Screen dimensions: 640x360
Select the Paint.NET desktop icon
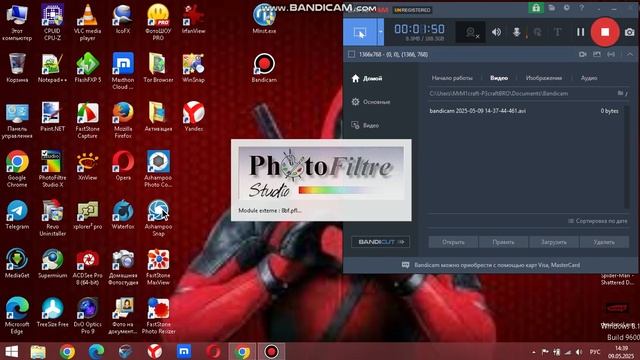pyautogui.click(x=52, y=117)
